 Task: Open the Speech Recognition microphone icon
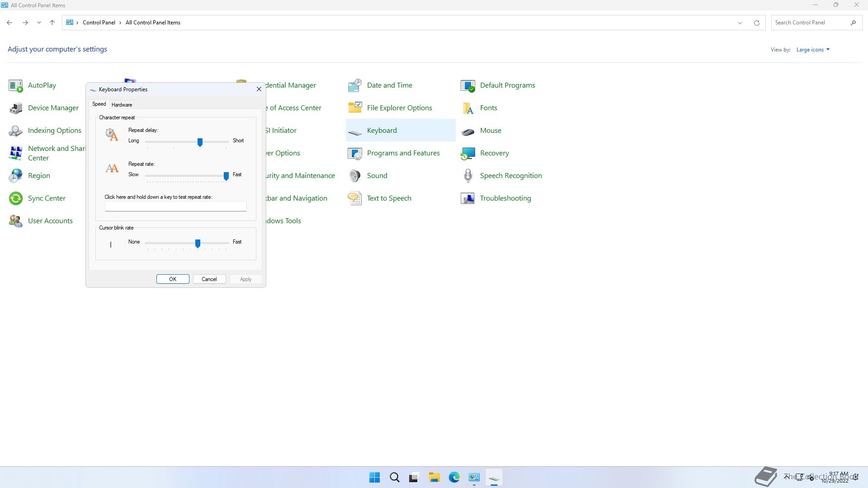468,176
